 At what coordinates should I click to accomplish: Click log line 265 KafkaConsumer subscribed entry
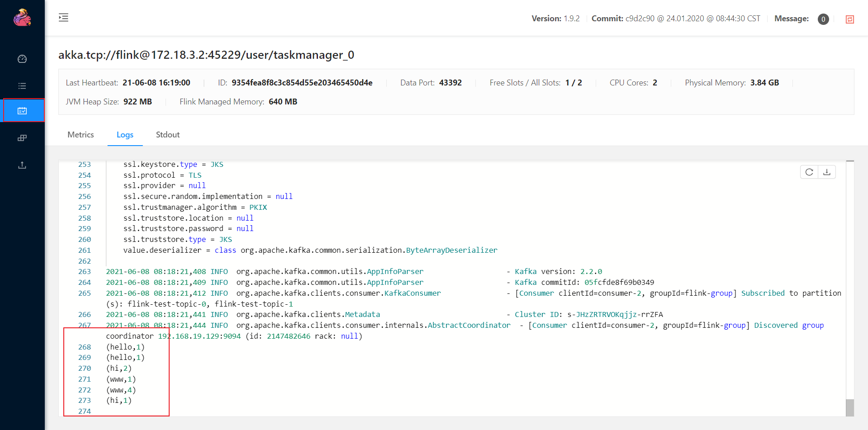[474, 298]
